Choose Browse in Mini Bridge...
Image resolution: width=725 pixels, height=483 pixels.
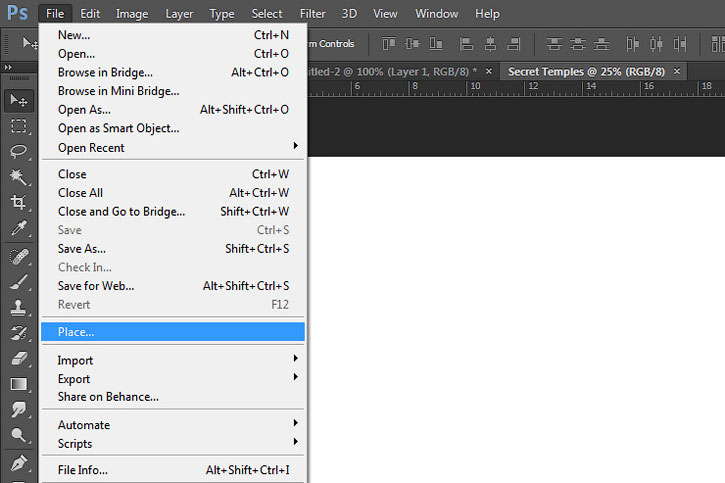tap(173, 91)
